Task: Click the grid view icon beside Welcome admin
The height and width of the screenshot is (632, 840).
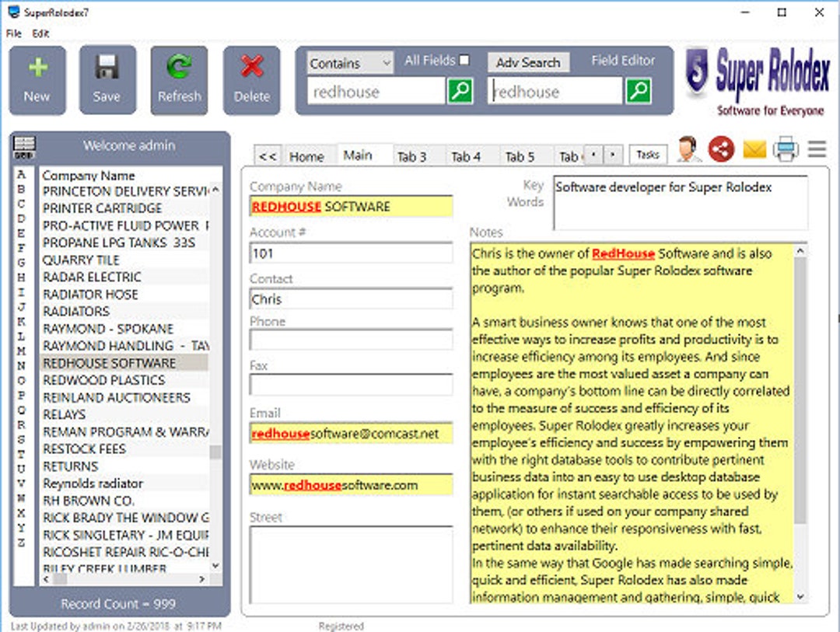Action: 24,147
